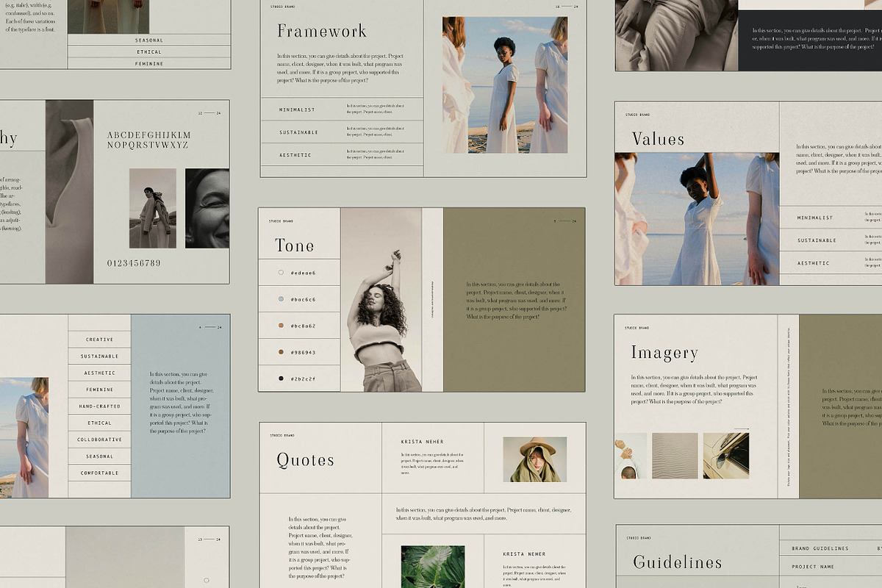Open the smiling face close-up photo
The height and width of the screenshot is (588, 882).
207,208
